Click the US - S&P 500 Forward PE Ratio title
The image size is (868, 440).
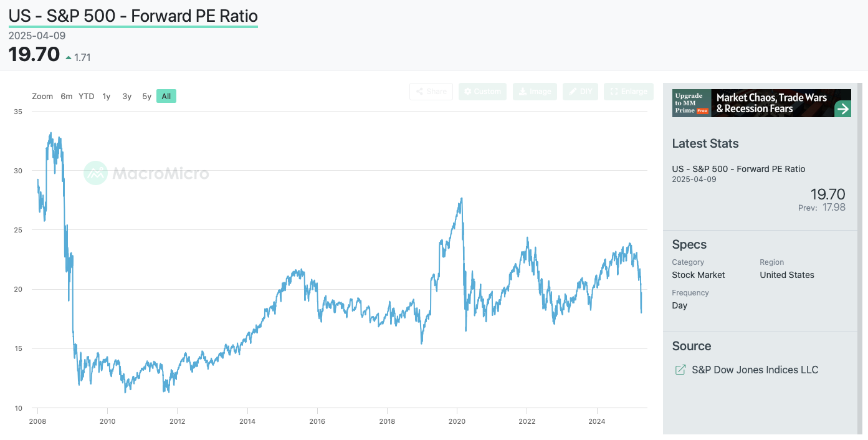click(133, 16)
